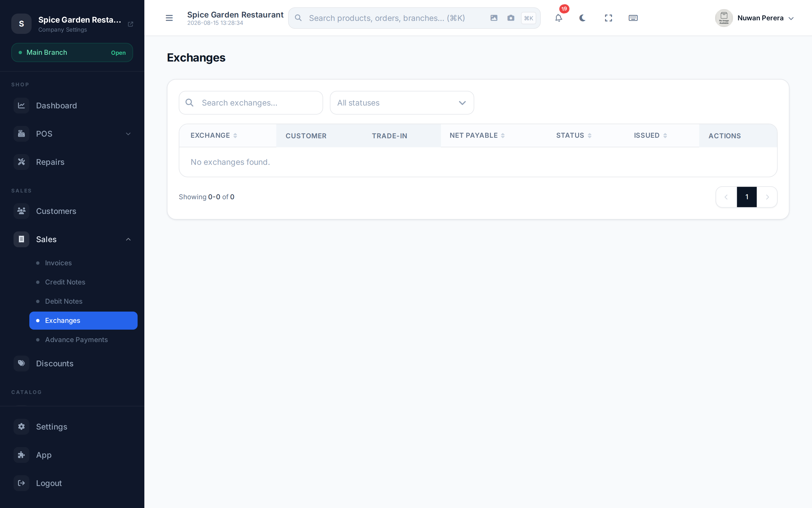Click camera icon in global search bar
Screen dimensions: 812x508
tap(511, 18)
